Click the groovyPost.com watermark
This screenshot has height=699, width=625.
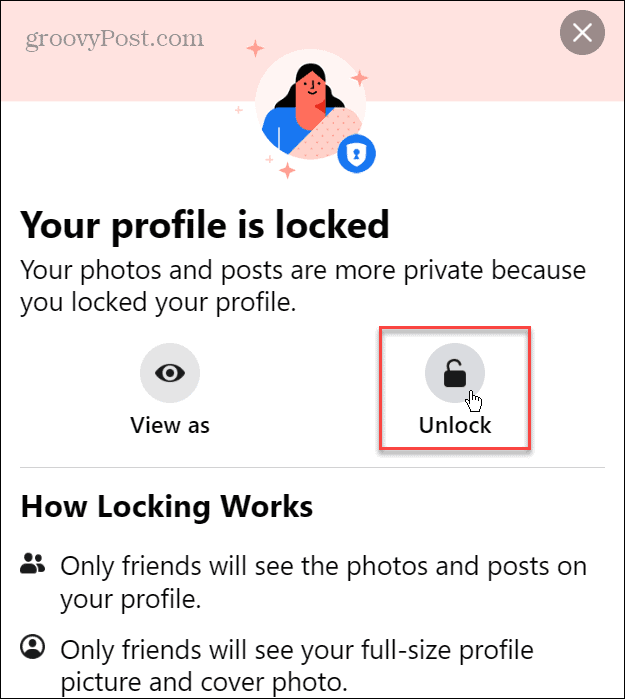pyautogui.click(x=117, y=40)
